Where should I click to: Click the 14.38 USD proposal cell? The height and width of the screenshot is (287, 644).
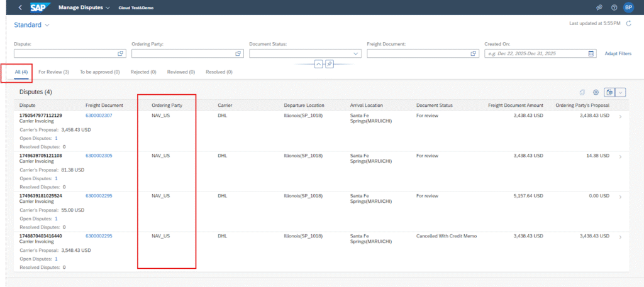click(597, 156)
